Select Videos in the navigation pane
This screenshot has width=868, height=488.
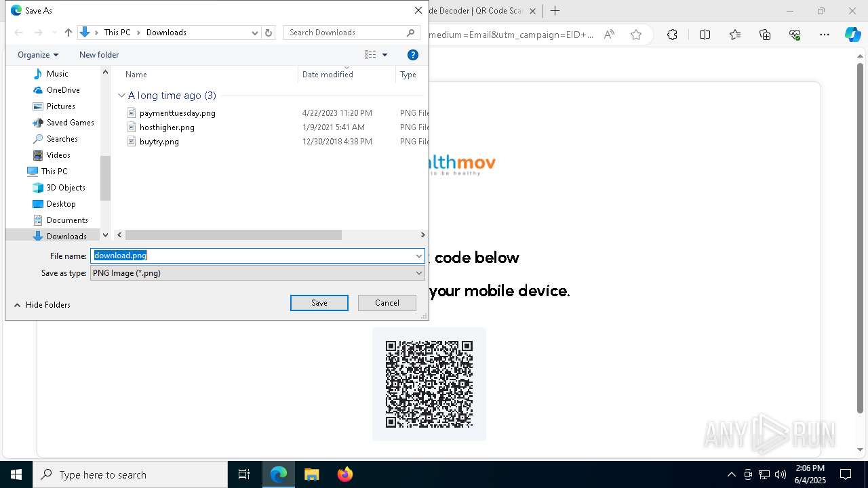pyautogui.click(x=58, y=155)
